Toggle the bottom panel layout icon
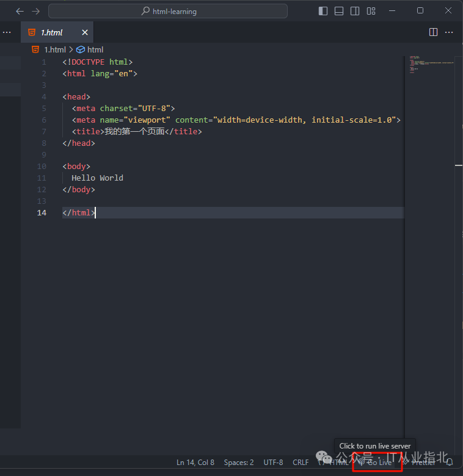463x476 pixels. pos(339,11)
